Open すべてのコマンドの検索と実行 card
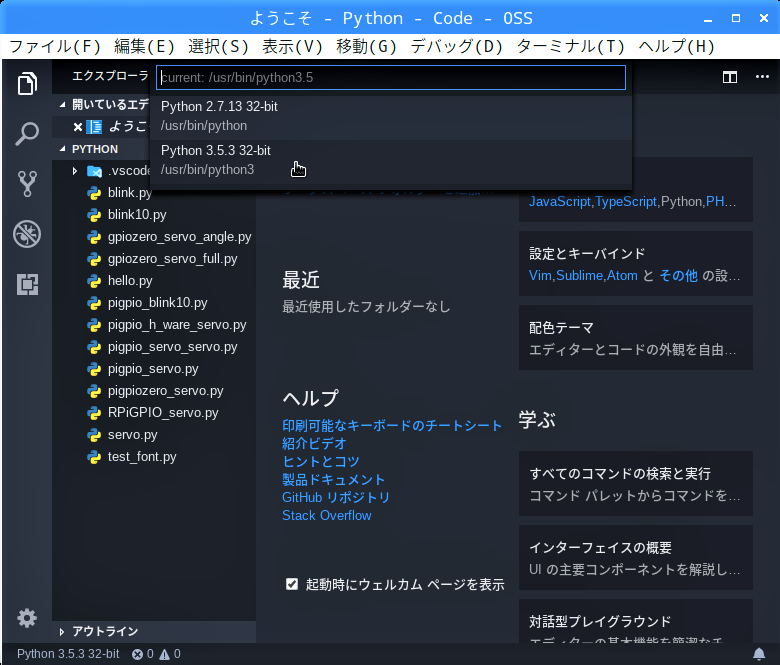 (x=636, y=483)
